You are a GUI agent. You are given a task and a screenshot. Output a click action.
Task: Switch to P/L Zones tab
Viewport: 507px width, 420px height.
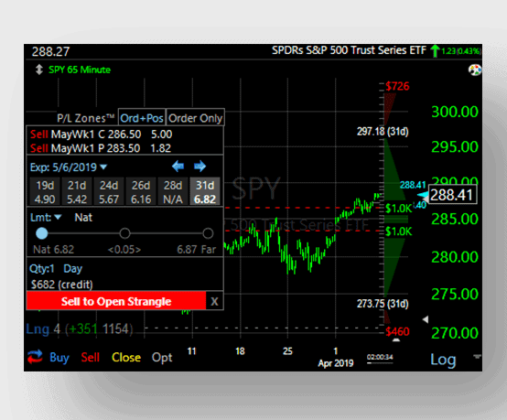pos(86,118)
